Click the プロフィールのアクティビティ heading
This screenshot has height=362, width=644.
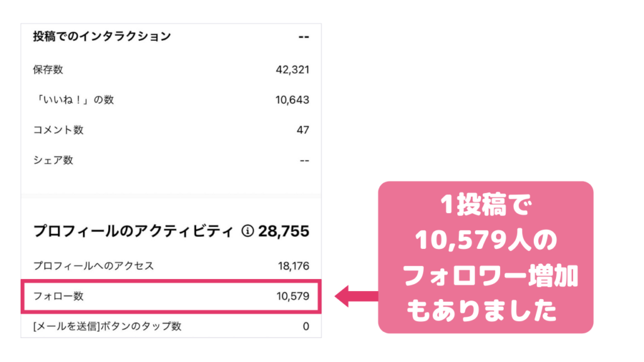(133, 231)
